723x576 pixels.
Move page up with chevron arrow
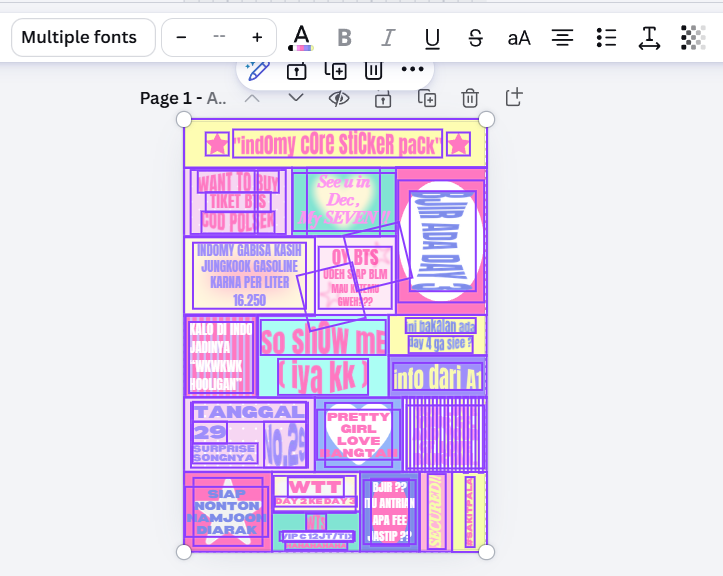point(252,98)
